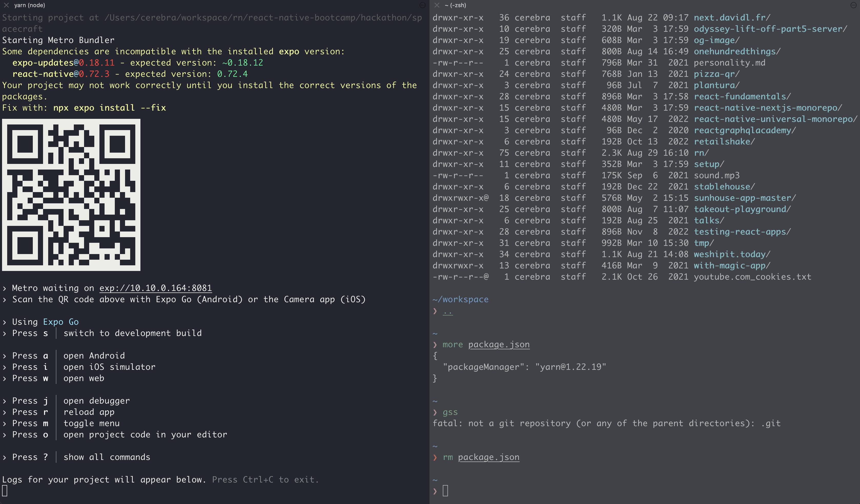The image size is (860, 504).
Task: Close the yarn (node) pane
Action: point(6,5)
